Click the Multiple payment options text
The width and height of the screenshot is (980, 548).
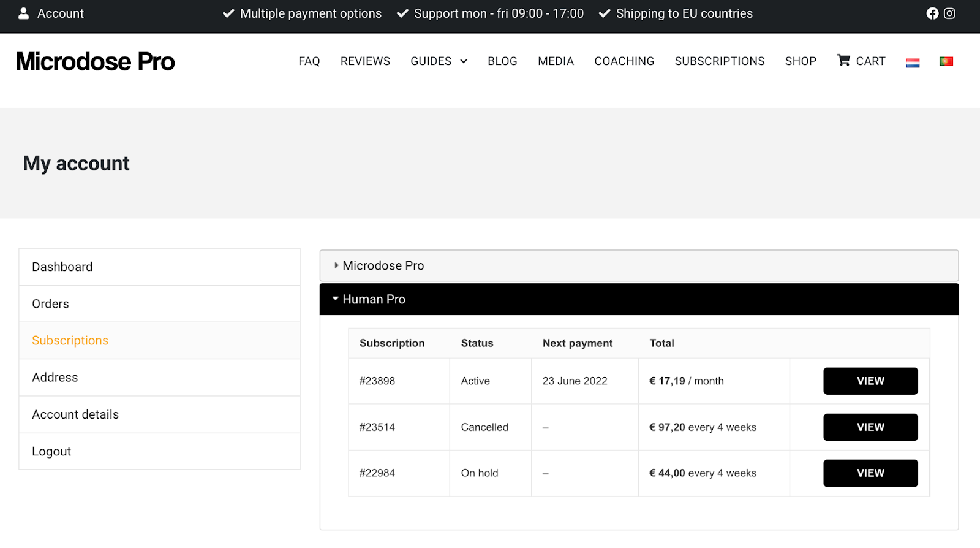(311, 13)
